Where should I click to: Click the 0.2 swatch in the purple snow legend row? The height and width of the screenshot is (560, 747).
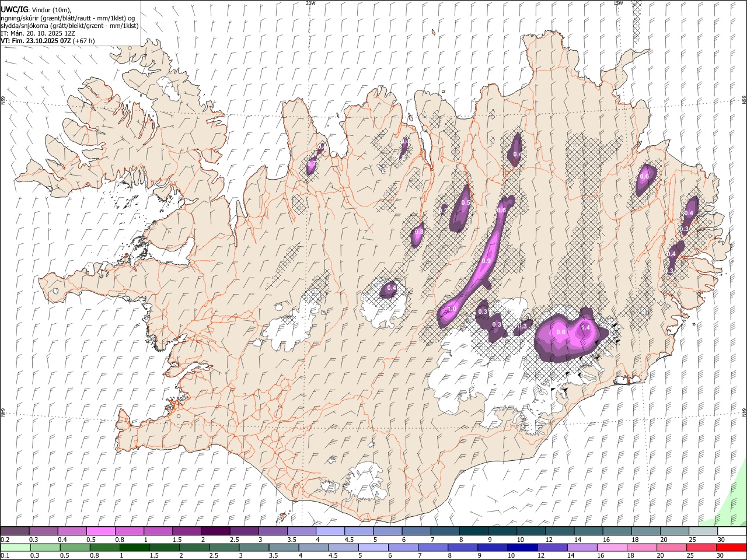(15, 531)
